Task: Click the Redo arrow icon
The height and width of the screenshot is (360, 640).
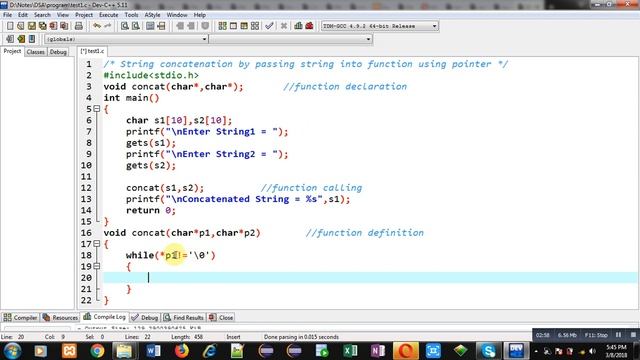Action: pos(108,26)
